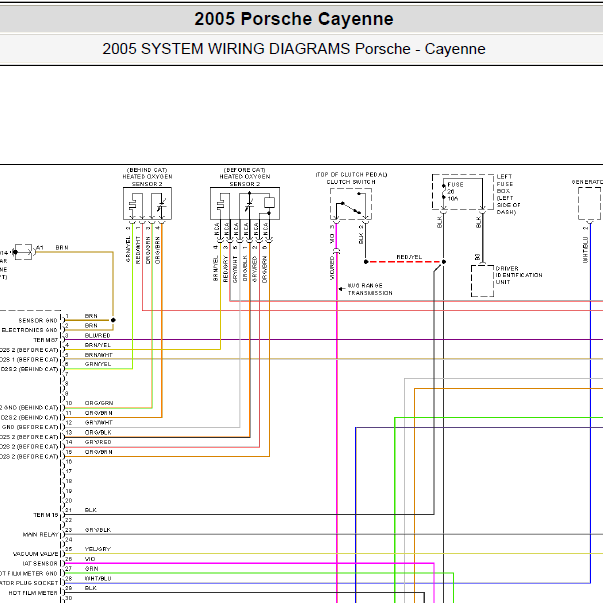Select the VIO IAT Sensor wire label
Image resolution: width=603 pixels, height=603 pixels.
(x=90, y=559)
